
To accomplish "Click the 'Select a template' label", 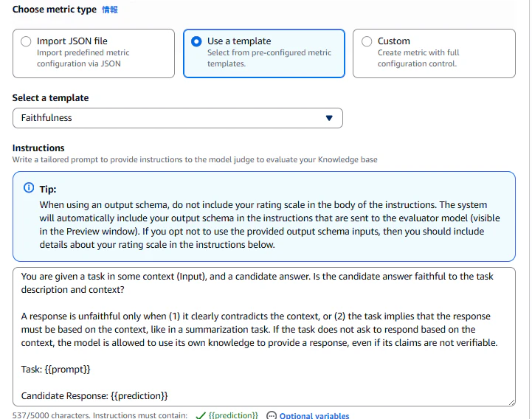I will (x=51, y=97).
